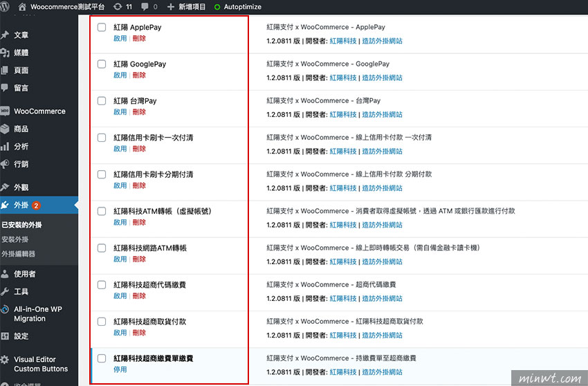Activate 紅陽 台灣Pay via 啟用

point(120,112)
